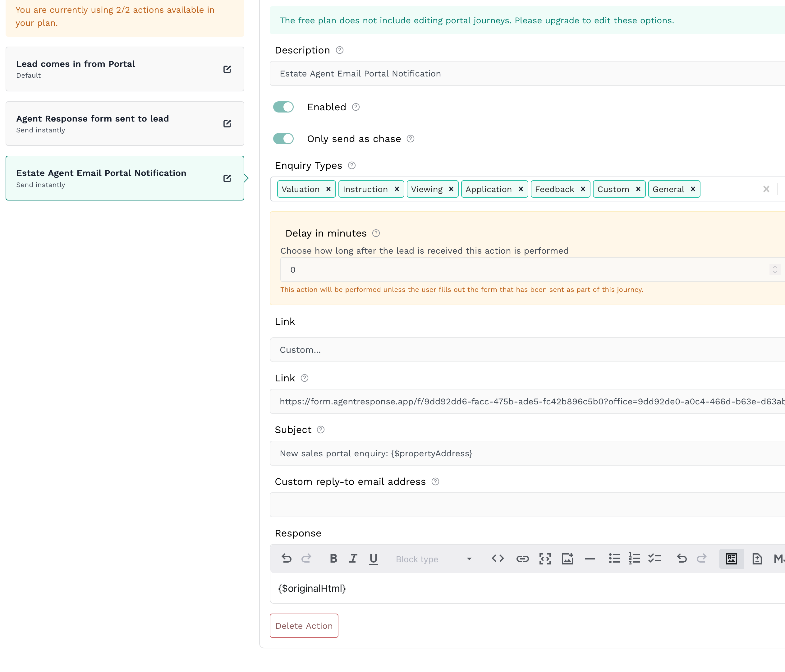Toggle numbered list in editor
Image resolution: width=785 pixels, height=672 pixels.
coord(634,558)
